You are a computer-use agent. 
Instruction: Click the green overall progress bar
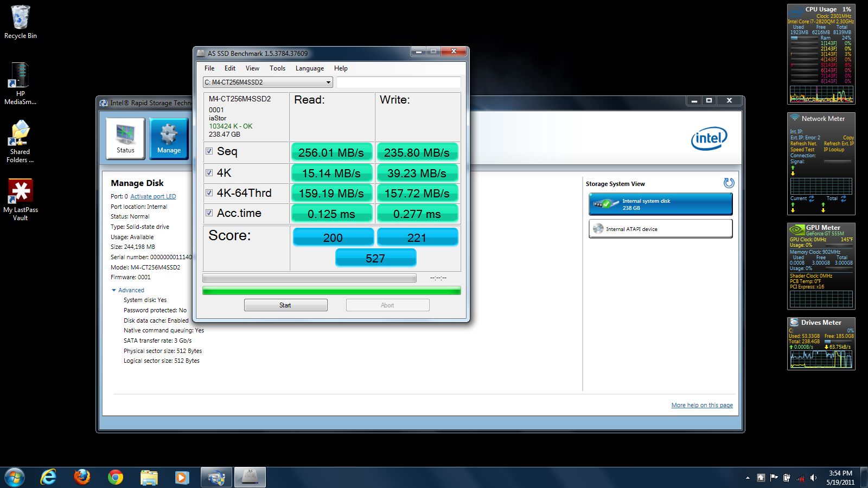coord(331,291)
